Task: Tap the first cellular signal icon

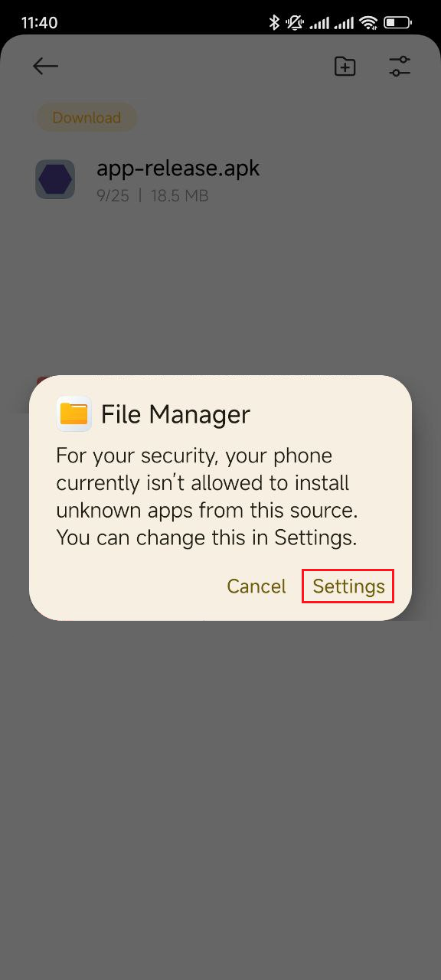Action: pos(319,23)
